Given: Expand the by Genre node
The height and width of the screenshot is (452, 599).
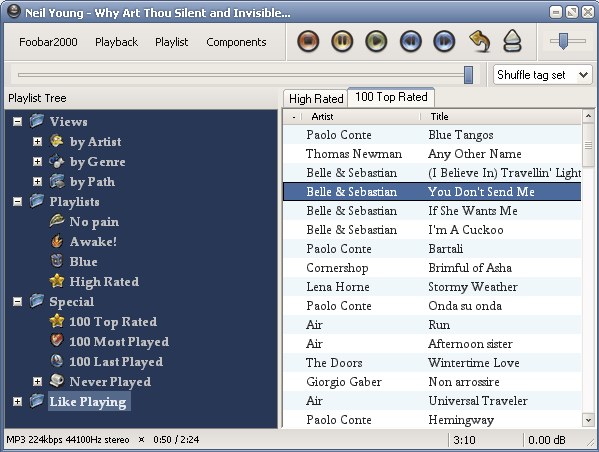Looking at the screenshot, I should click(x=37, y=161).
